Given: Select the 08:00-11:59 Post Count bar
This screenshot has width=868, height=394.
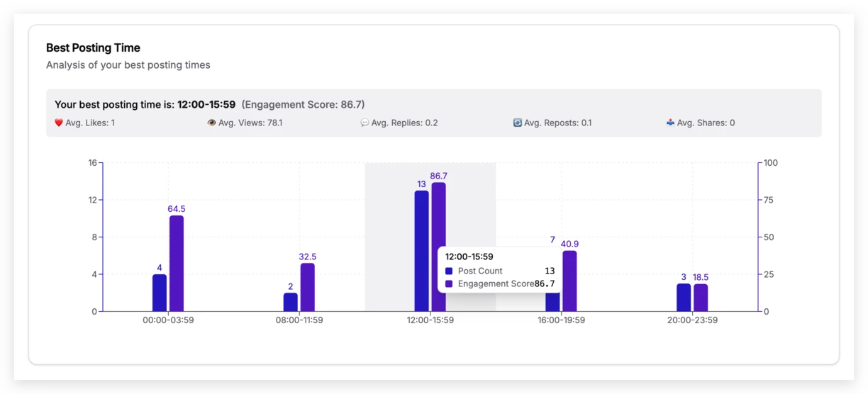Looking at the screenshot, I should pyautogui.click(x=291, y=302).
